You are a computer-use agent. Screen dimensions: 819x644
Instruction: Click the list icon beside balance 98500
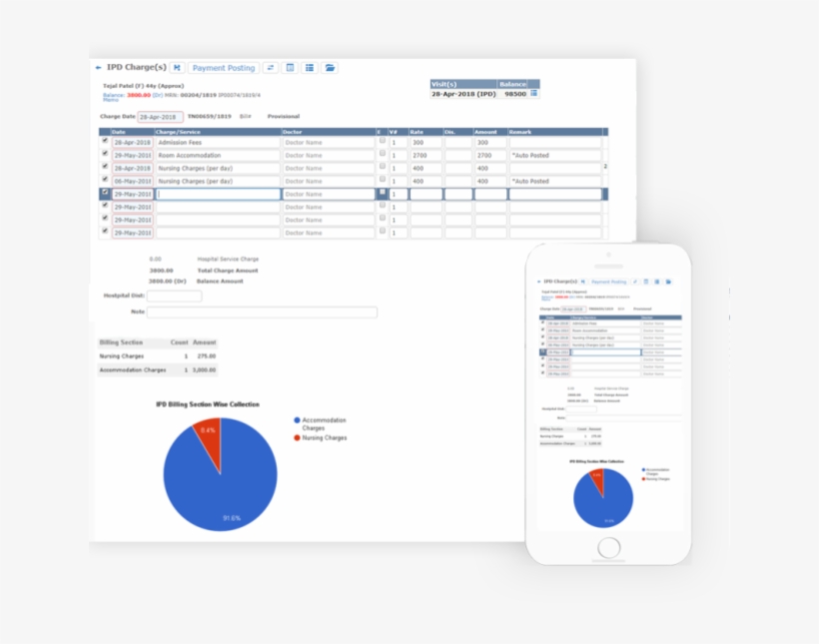534,94
